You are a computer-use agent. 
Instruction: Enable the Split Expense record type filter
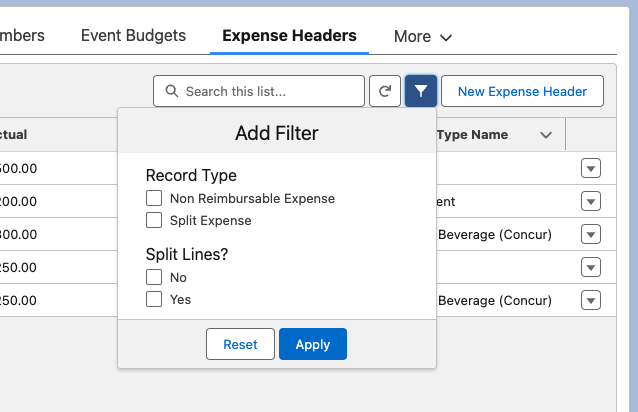tap(154, 220)
